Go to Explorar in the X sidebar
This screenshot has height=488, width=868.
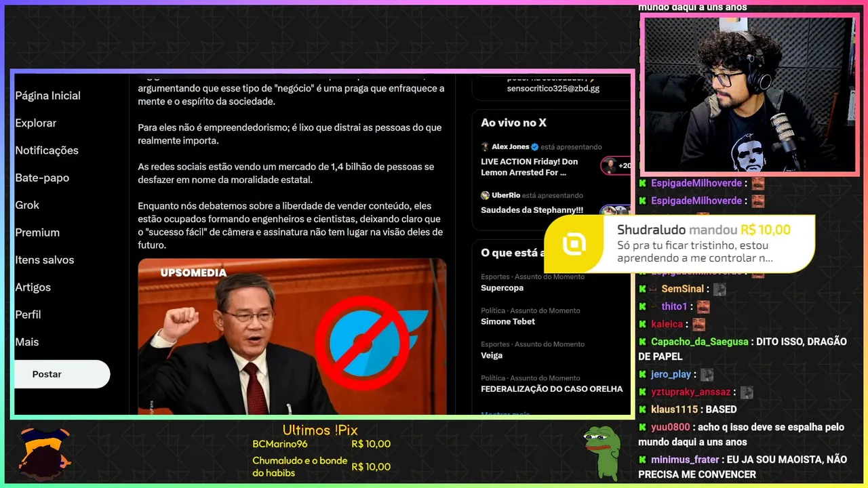pyautogui.click(x=36, y=123)
